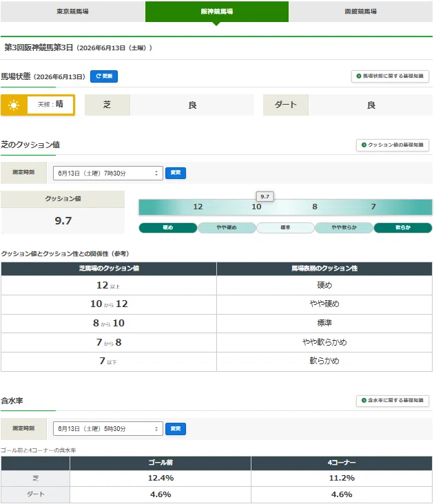Click the sunny weather icon

pos(14,105)
